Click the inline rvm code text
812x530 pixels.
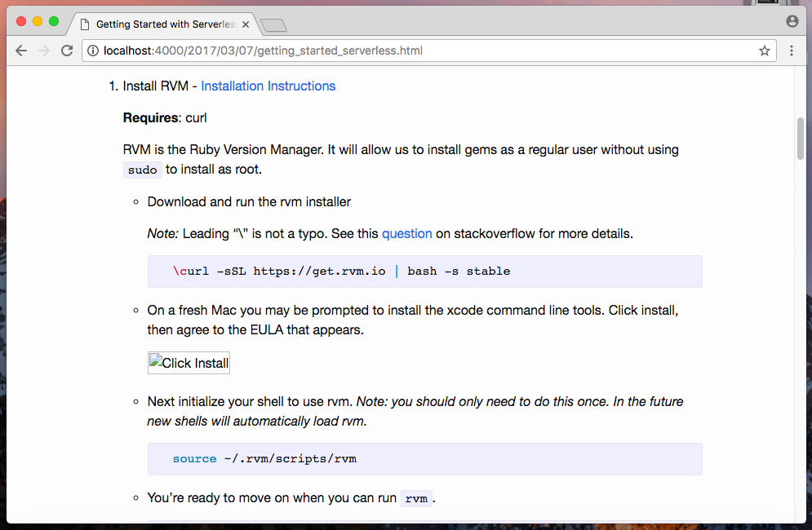tap(416, 498)
